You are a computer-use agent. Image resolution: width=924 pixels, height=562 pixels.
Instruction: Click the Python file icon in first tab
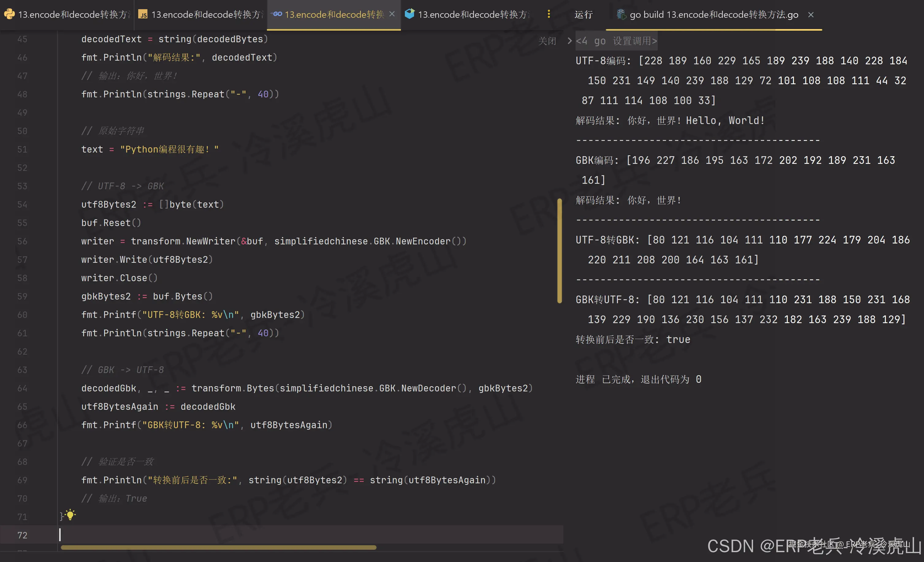tap(10, 14)
